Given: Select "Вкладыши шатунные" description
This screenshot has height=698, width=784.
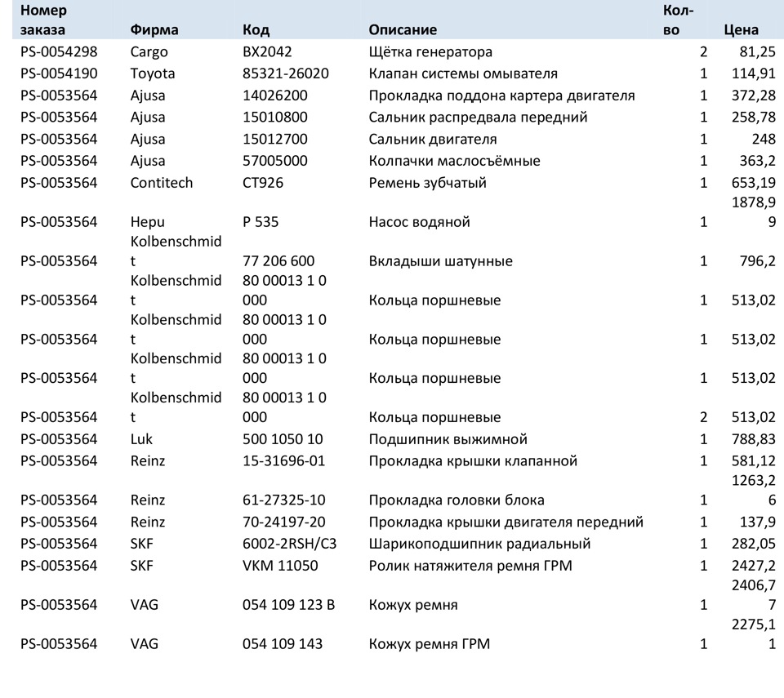Looking at the screenshot, I should (x=440, y=260).
